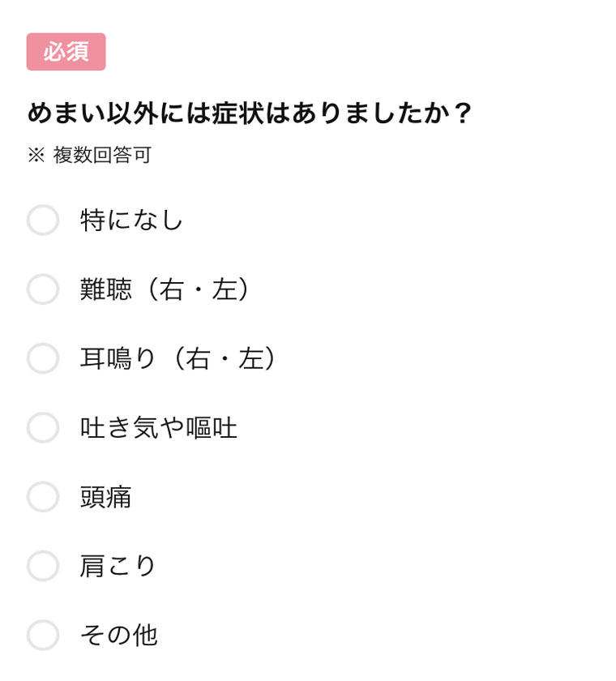Click the 特になし option label text
Viewport: 616px width, 681px height.
(x=131, y=220)
